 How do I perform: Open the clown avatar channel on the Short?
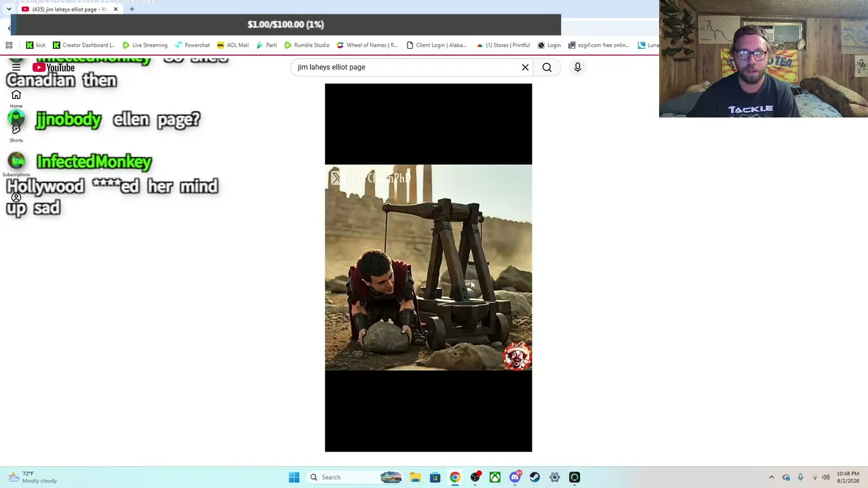pyautogui.click(x=517, y=357)
